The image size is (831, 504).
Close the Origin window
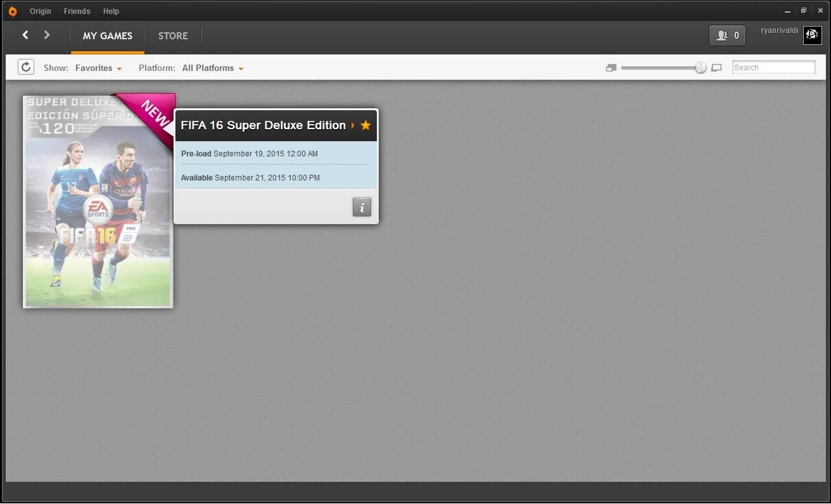820,10
